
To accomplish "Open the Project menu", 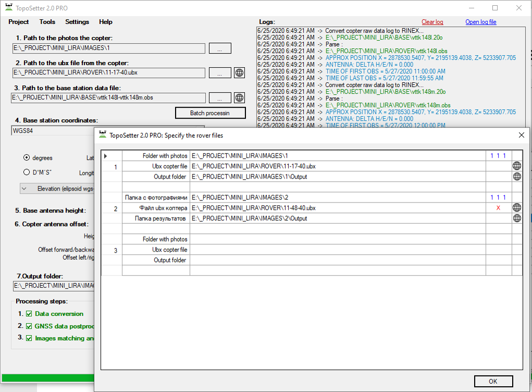I will (19, 22).
